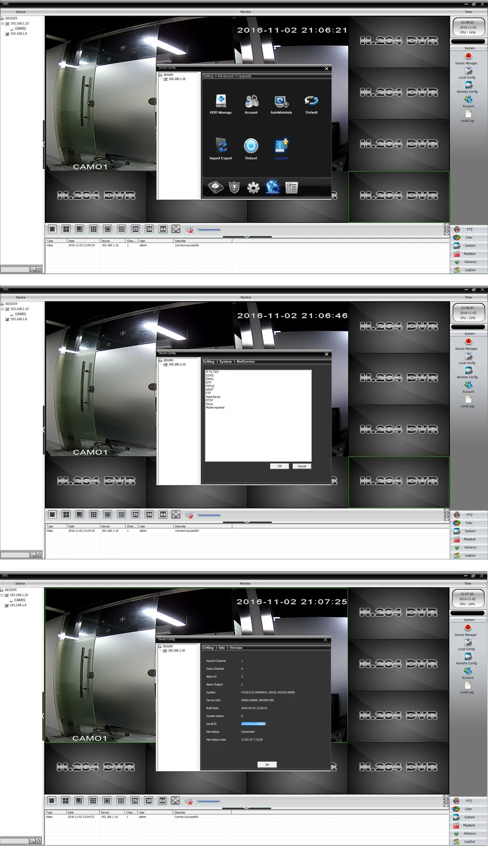Close the Device Config Upgrade dialog
Screen dimensions: 488x868
pos(326,69)
